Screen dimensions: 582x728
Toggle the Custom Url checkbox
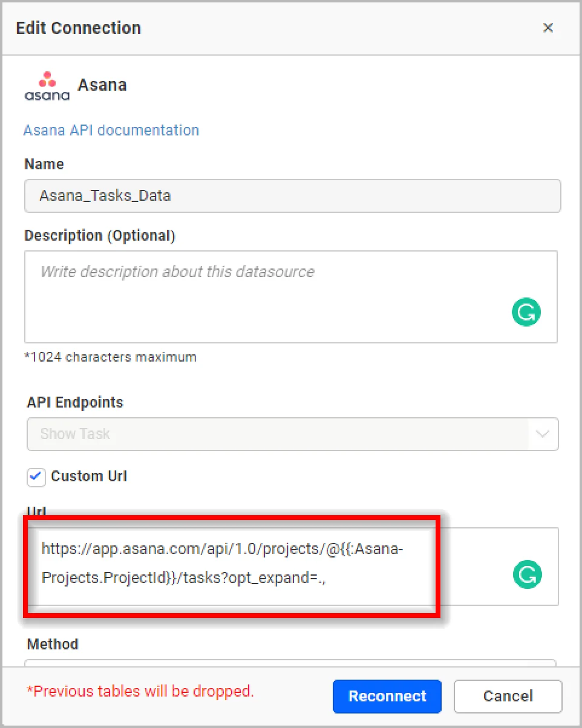pos(36,477)
